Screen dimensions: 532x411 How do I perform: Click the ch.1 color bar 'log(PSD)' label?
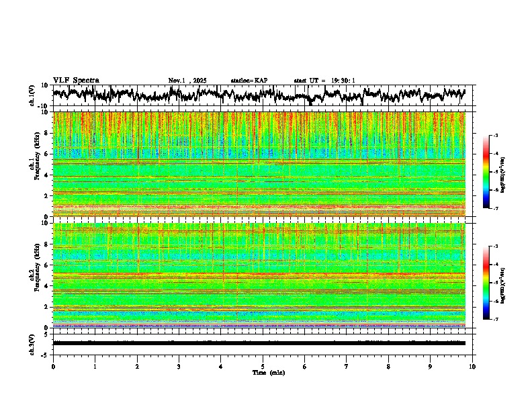pos(502,175)
